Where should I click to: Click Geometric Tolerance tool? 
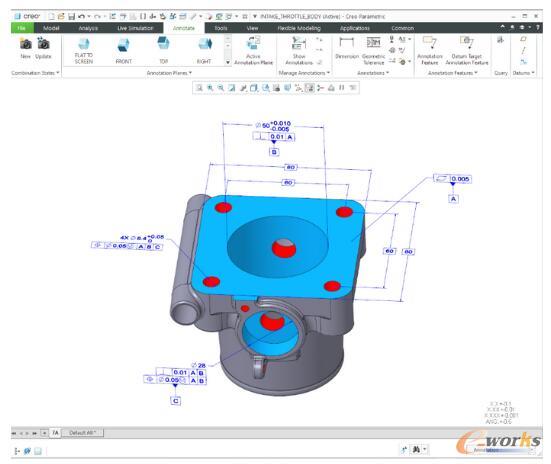pos(374,51)
